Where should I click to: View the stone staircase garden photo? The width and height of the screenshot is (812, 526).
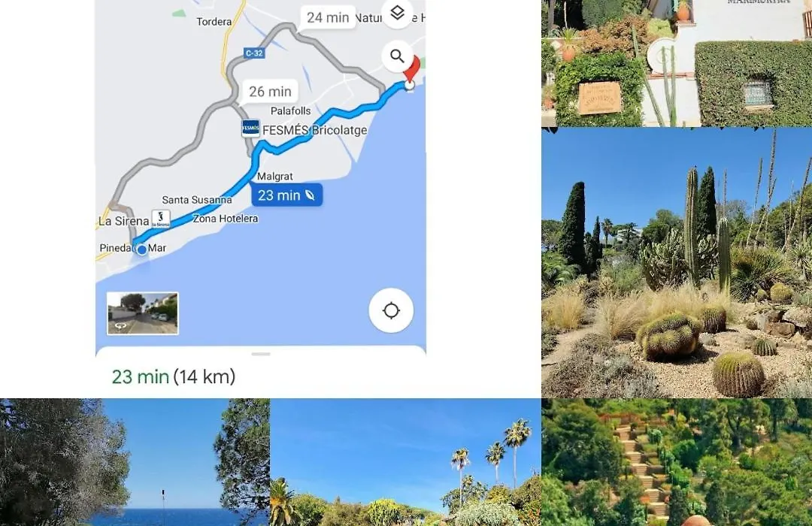point(677,462)
